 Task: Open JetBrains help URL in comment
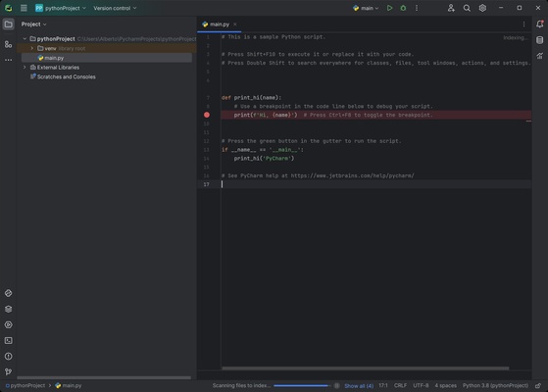click(x=352, y=175)
